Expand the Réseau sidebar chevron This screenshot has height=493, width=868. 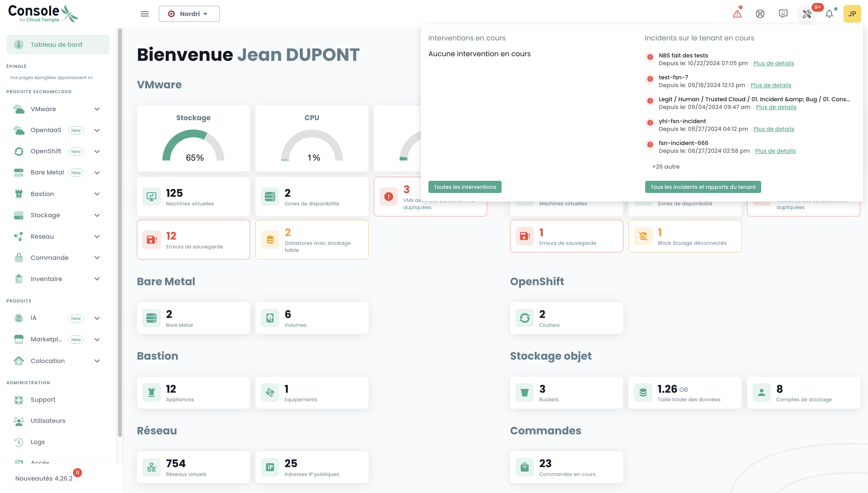[97, 236]
